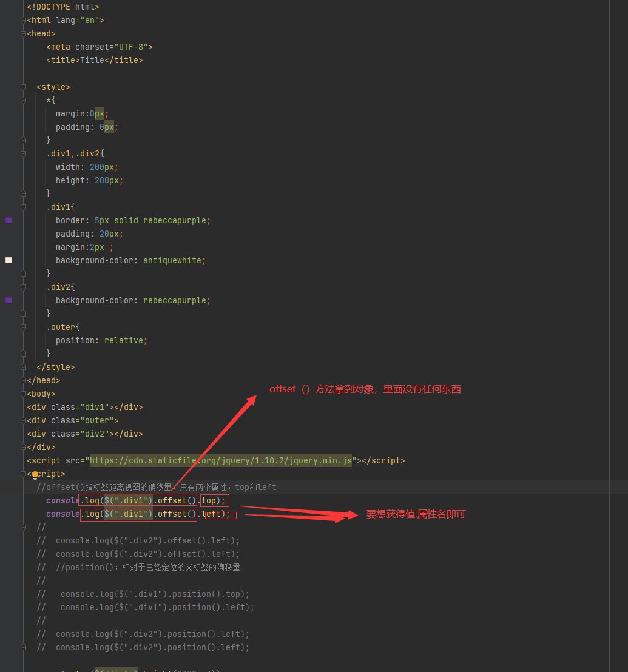Viewport: 628px width, 672px height.
Task: Click the meta charset="UTF-8" line
Action: point(100,47)
